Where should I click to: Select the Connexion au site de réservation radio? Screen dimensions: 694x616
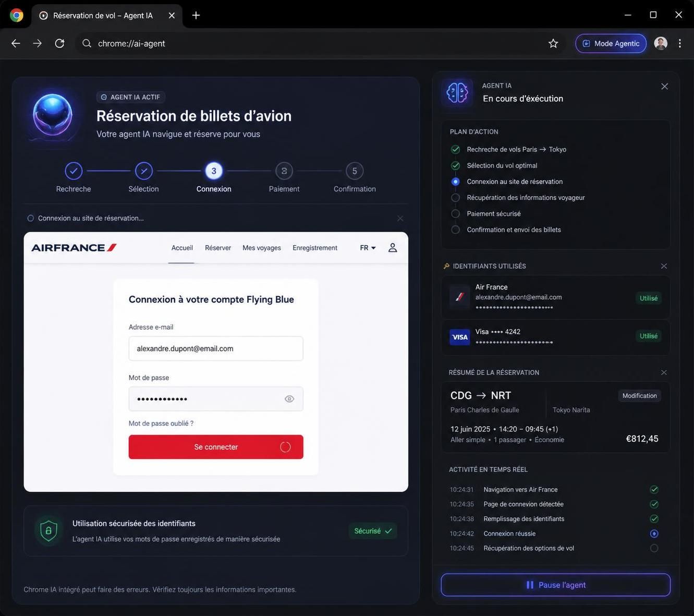point(455,182)
